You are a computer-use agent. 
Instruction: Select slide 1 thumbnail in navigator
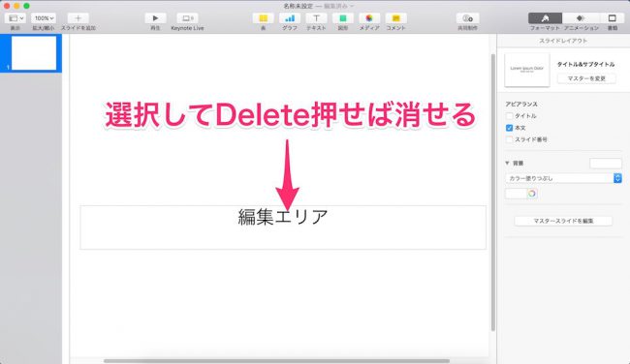click(x=34, y=53)
